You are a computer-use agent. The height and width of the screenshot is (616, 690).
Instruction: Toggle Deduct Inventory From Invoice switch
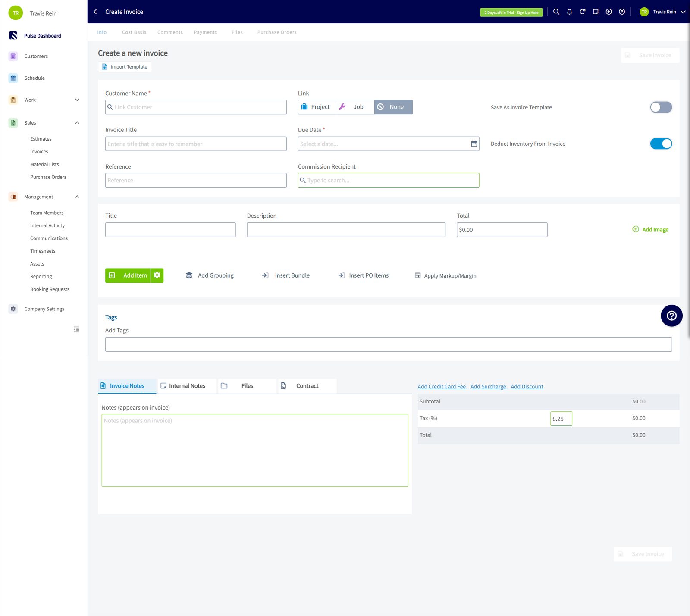[661, 144]
